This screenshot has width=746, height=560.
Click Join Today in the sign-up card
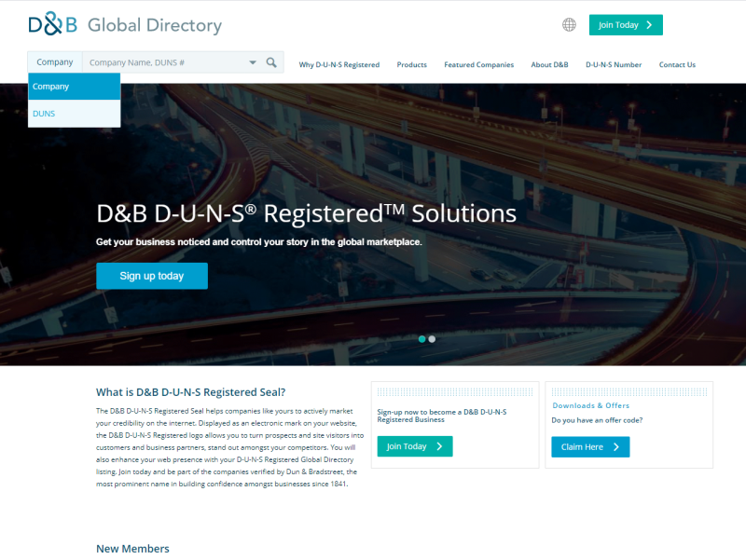[x=415, y=446]
